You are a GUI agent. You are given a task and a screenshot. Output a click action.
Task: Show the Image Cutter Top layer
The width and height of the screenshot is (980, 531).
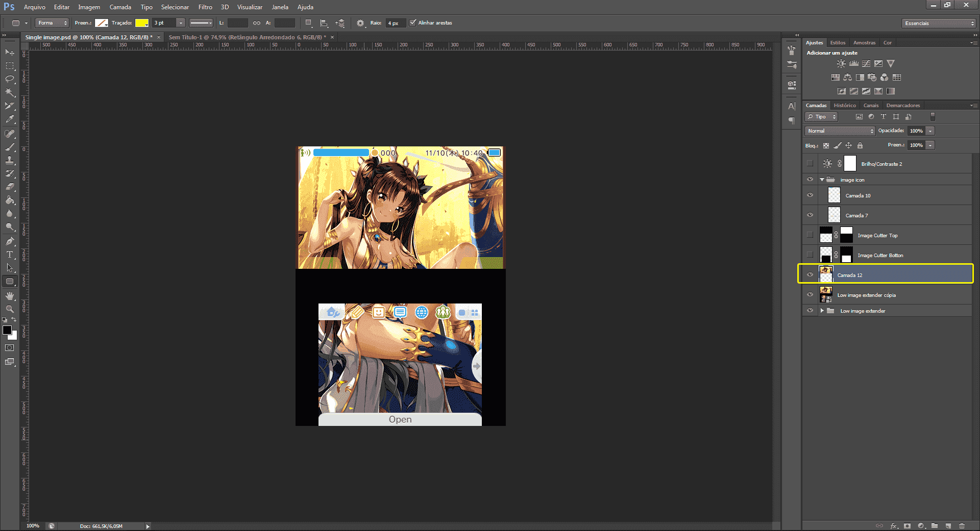click(810, 235)
